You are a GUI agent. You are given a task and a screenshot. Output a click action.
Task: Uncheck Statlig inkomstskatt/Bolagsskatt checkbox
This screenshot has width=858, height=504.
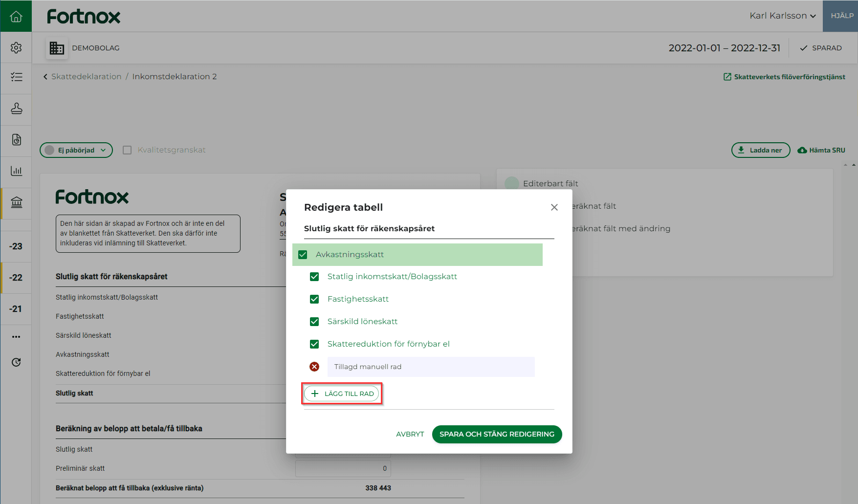tap(314, 277)
